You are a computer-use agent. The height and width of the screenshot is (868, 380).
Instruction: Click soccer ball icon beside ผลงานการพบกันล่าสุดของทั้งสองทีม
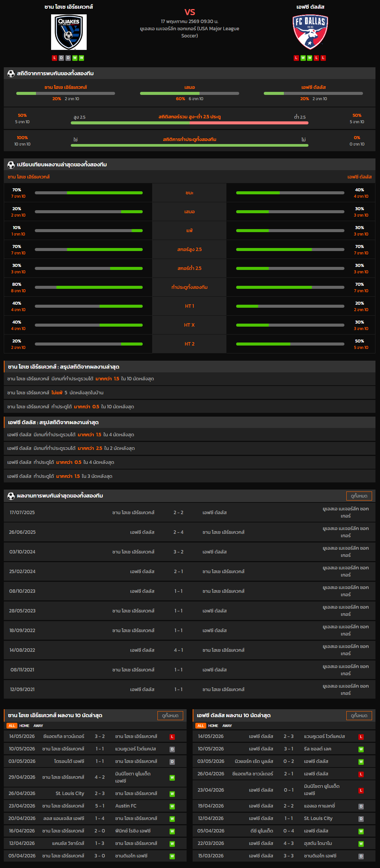coord(11,496)
